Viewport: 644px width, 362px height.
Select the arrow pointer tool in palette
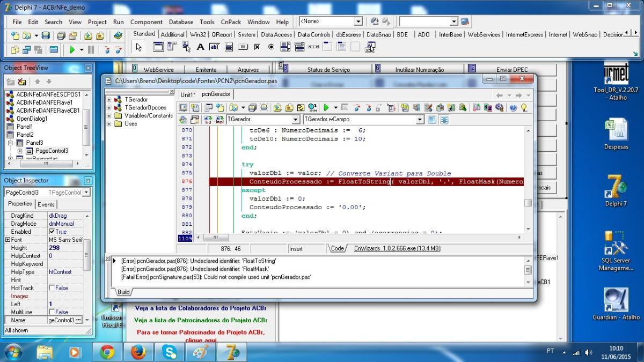(x=138, y=47)
